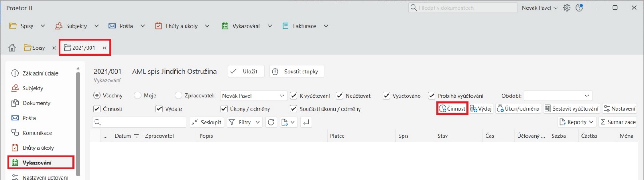Click the Hledat v dokumentech search field
Viewport: 644px width, 180px height.
[462, 8]
